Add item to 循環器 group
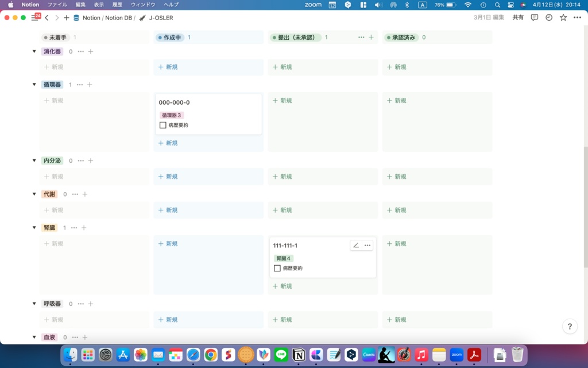The width and height of the screenshot is (588, 368). tap(90, 85)
